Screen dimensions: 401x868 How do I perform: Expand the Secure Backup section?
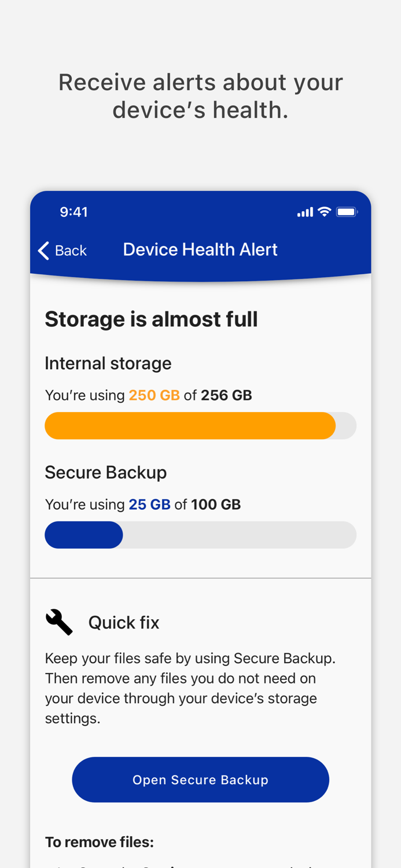click(106, 472)
